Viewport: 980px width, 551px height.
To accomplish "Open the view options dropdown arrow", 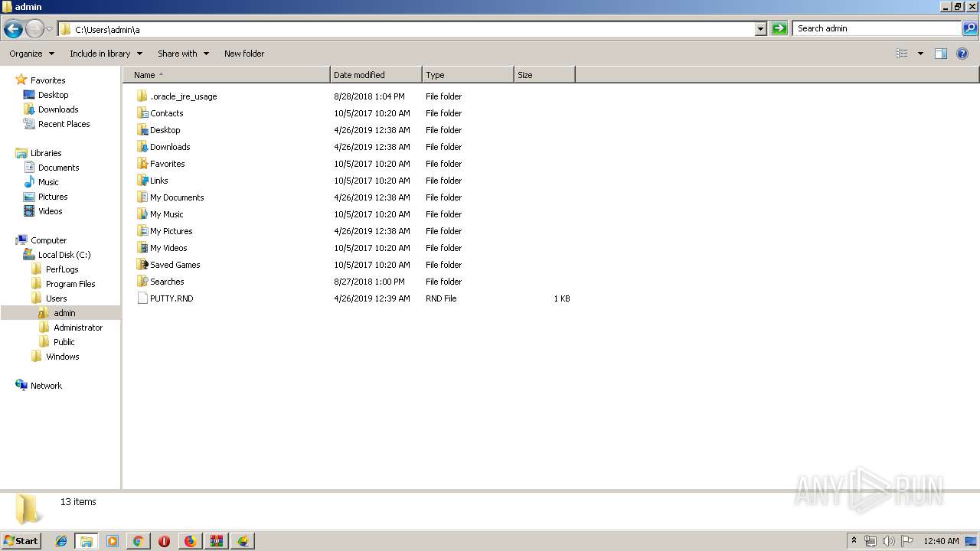I will point(920,54).
